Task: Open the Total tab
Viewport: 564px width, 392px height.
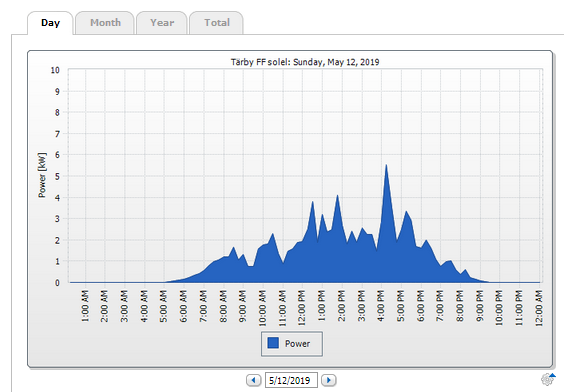Action: pyautogui.click(x=217, y=23)
